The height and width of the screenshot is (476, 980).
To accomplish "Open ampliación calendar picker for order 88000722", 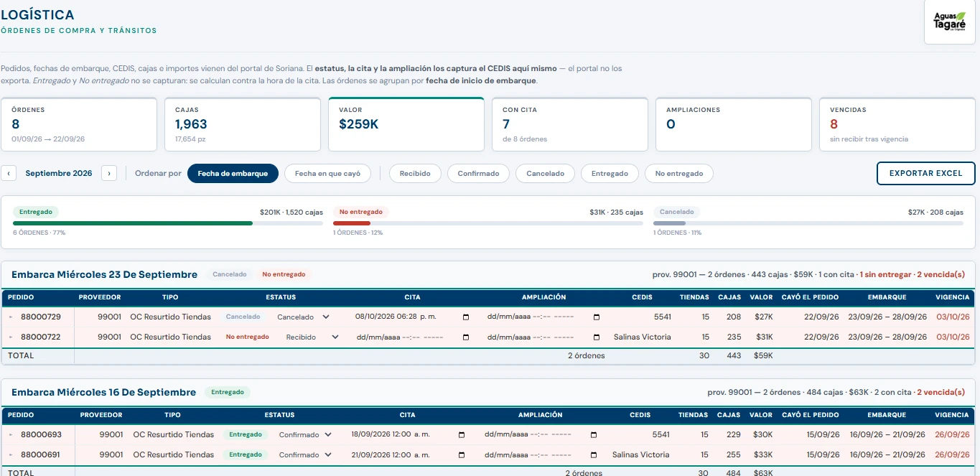I will tap(597, 337).
